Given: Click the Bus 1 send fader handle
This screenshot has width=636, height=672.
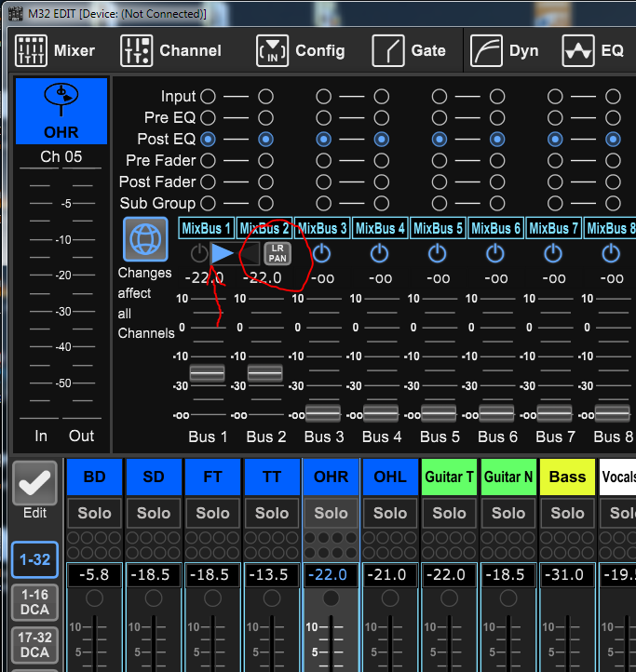Looking at the screenshot, I should click(x=207, y=374).
